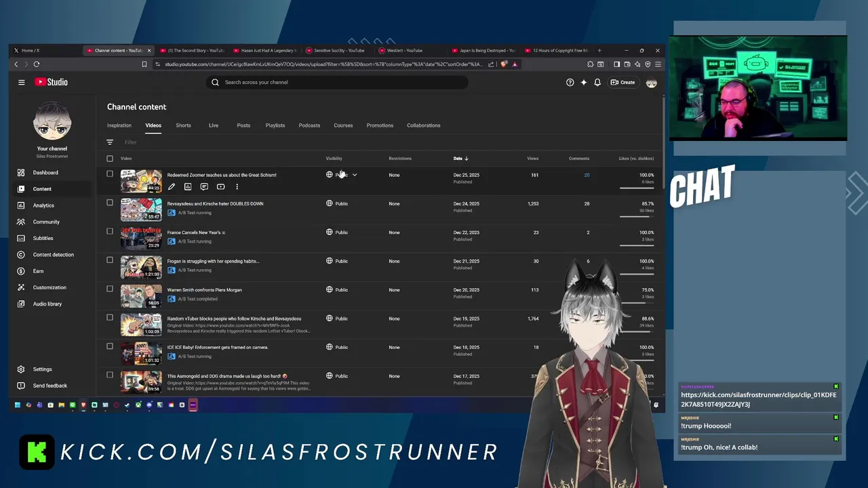The image size is (868, 488).
Task: Switch to the 'Sensitive Soci3ty' browser tab
Action: point(338,50)
